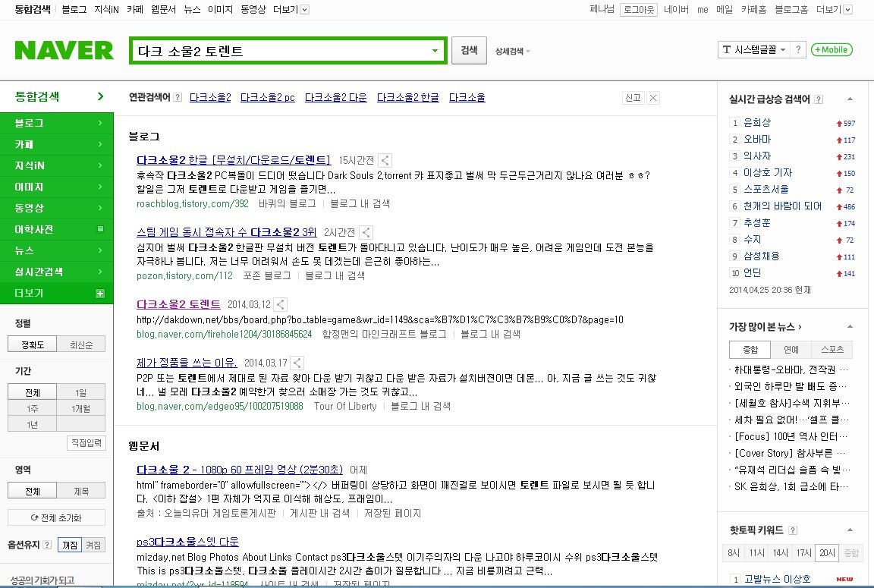Open share icon for 제가 정품을 쓰는 이유 result
Viewport: 874px width, 588px height.
297,363
